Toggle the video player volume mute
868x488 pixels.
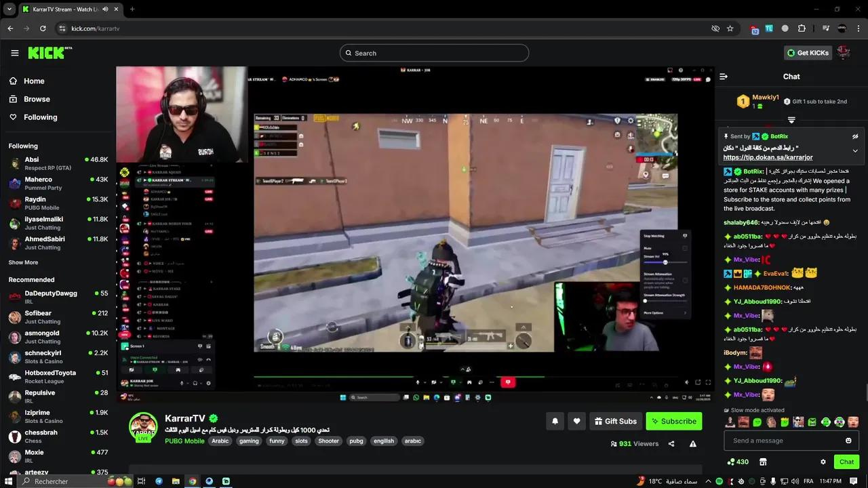[687, 382]
